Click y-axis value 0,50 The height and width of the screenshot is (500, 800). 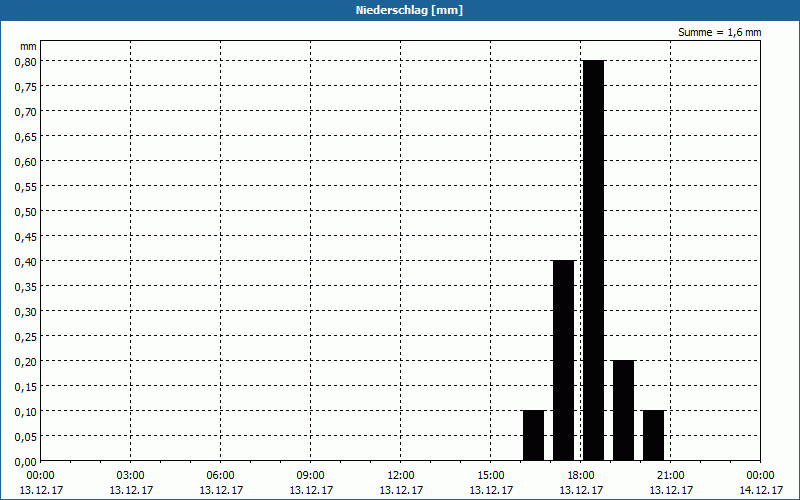[x=26, y=212]
